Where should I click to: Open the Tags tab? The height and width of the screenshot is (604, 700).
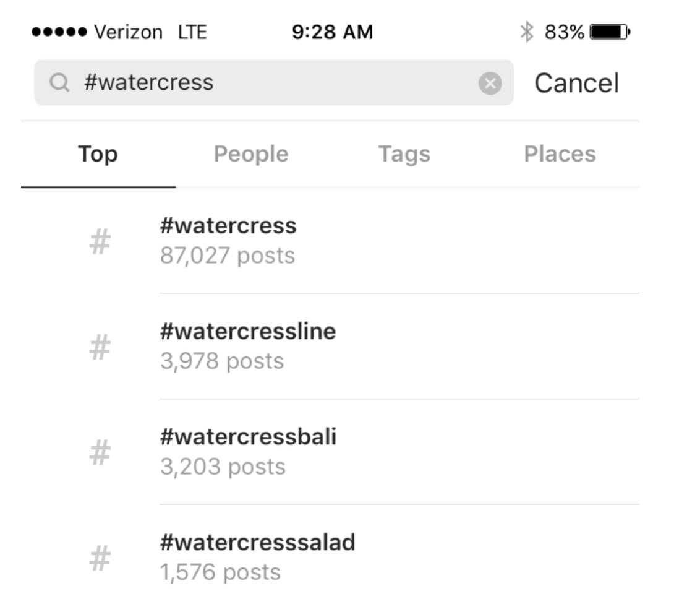tap(404, 155)
